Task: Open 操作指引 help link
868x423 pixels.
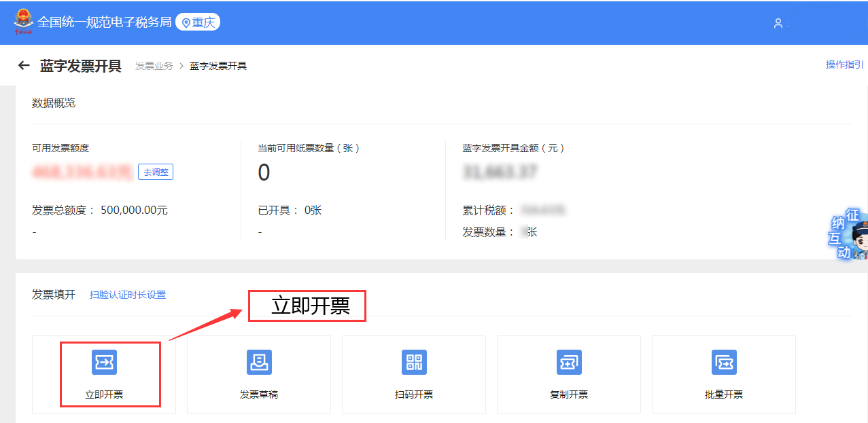Action: point(844,65)
